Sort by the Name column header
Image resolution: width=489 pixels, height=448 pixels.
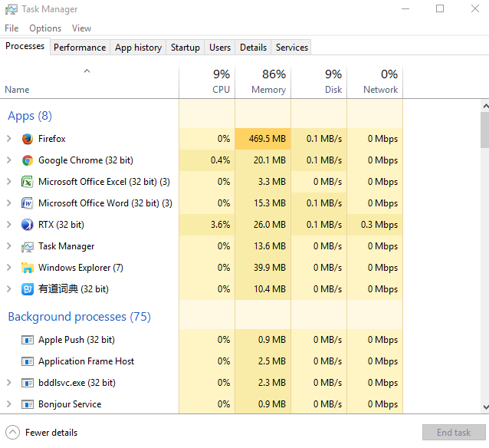tap(90, 83)
